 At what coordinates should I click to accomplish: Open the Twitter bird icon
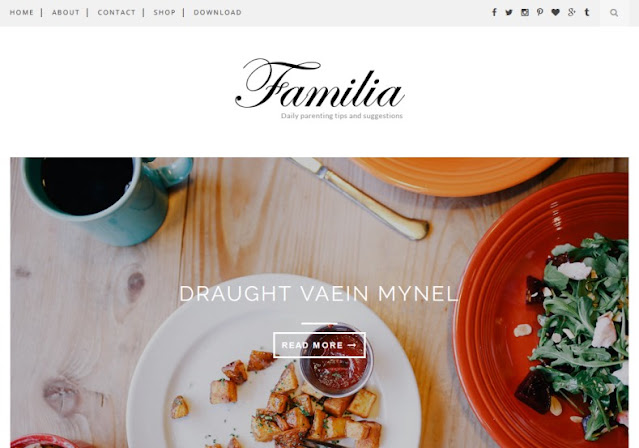(509, 12)
